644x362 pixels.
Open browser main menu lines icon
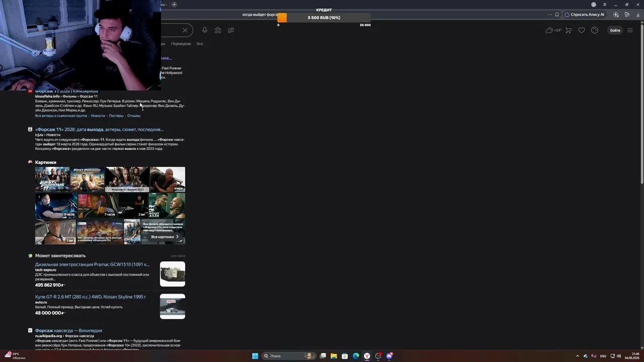pyautogui.click(x=605, y=5)
